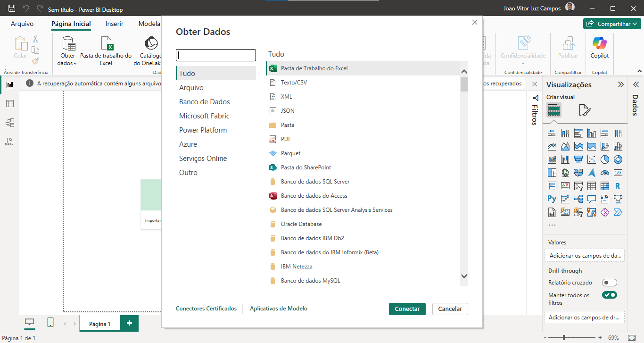The height and width of the screenshot is (343, 644).
Task: Select the decomposition tree visual
Action: 578,199
